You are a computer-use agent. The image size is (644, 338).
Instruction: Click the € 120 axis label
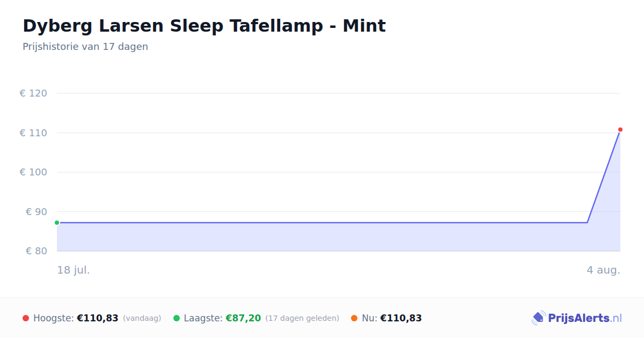[33, 93]
